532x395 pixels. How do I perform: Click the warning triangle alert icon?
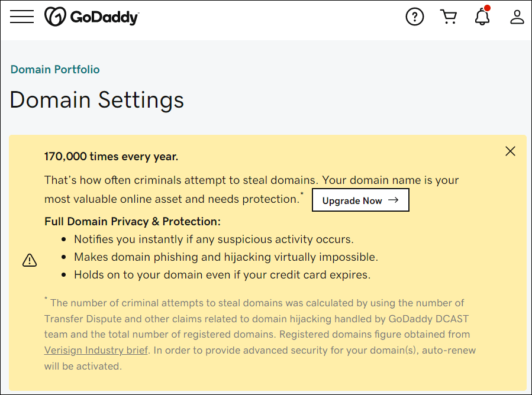[x=30, y=260]
